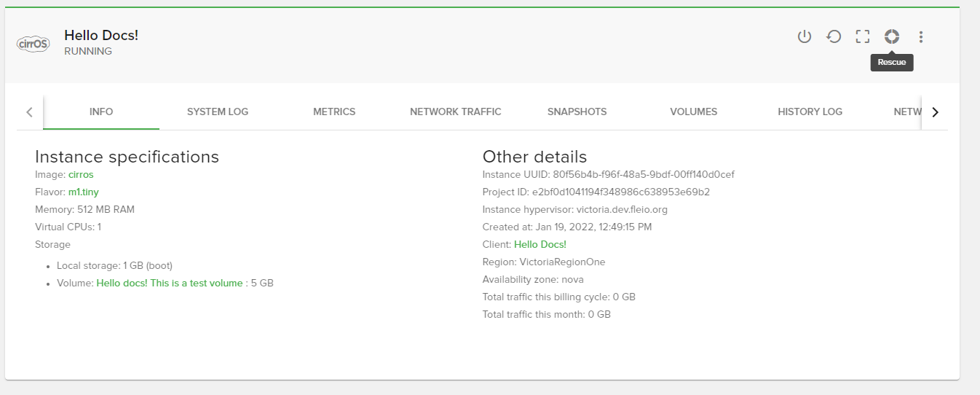Viewport: 980px width, 395px height.
Task: View the Network Traffic tab
Action: click(x=455, y=112)
